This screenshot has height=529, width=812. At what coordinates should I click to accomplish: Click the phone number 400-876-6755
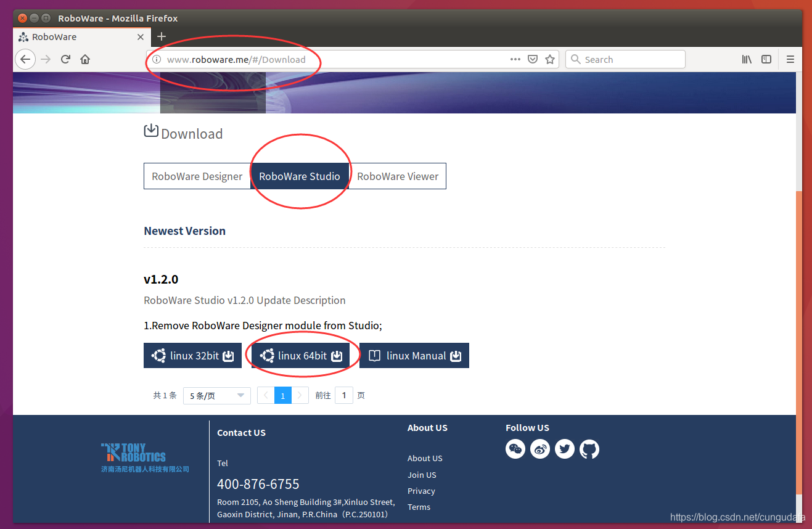tap(258, 484)
